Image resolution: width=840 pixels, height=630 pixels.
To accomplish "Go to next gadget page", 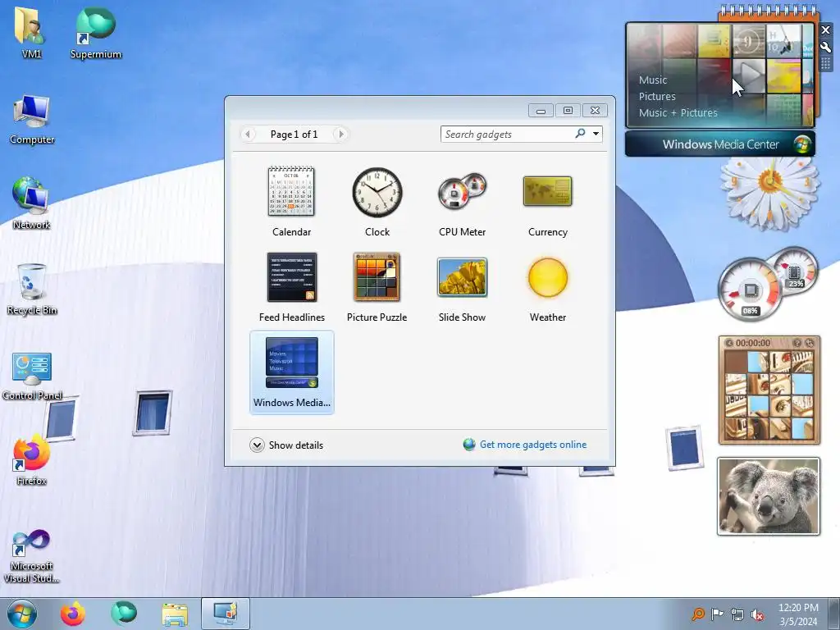I will (x=340, y=134).
